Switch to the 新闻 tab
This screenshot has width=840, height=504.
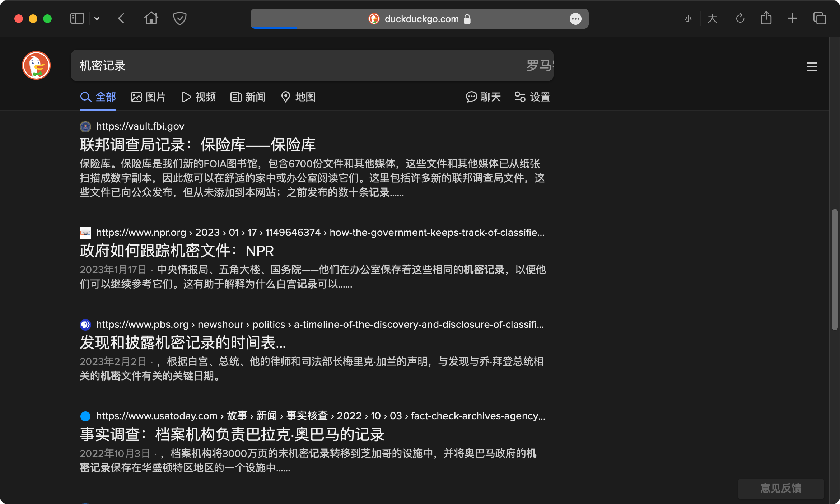tap(248, 97)
